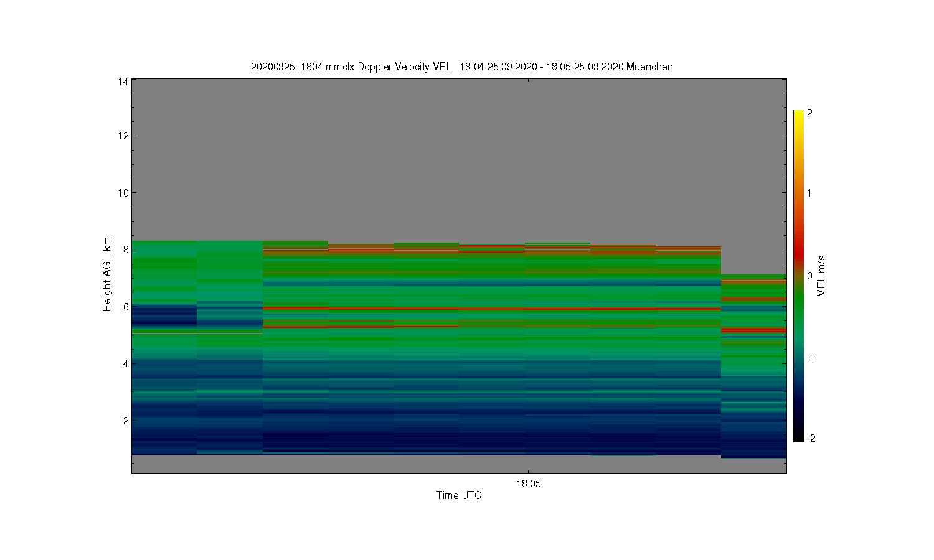Viewport: 934px width, 560px height.
Task: Click the Height AGL km axis label
Action: [107, 274]
